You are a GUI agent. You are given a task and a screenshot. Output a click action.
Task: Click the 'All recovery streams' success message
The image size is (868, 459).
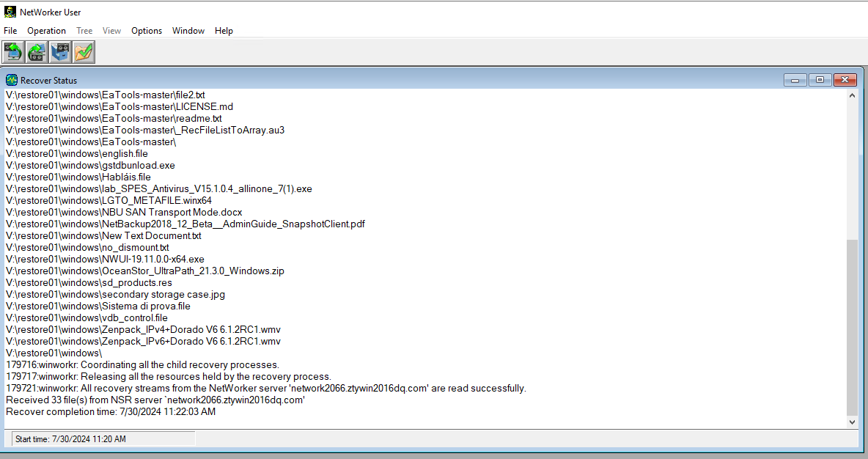(x=266, y=389)
